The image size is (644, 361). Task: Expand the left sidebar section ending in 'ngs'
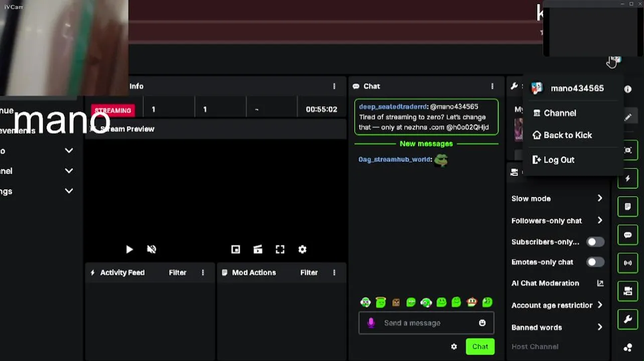[x=69, y=191]
